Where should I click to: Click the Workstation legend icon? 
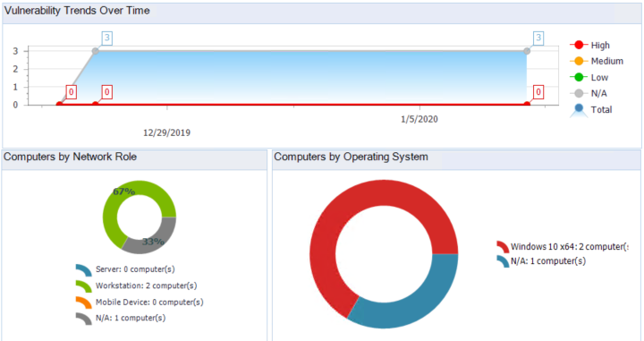coord(84,286)
